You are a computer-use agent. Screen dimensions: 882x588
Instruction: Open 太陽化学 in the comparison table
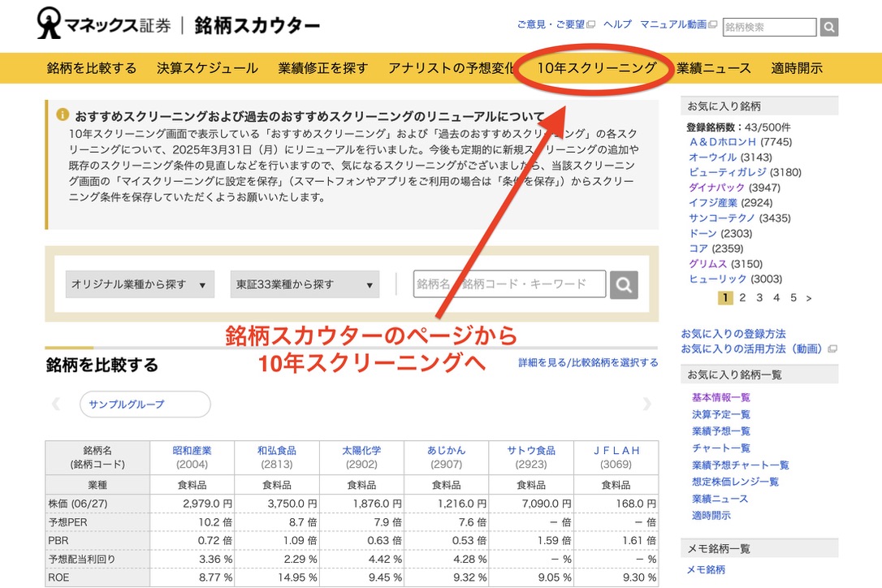tap(361, 451)
